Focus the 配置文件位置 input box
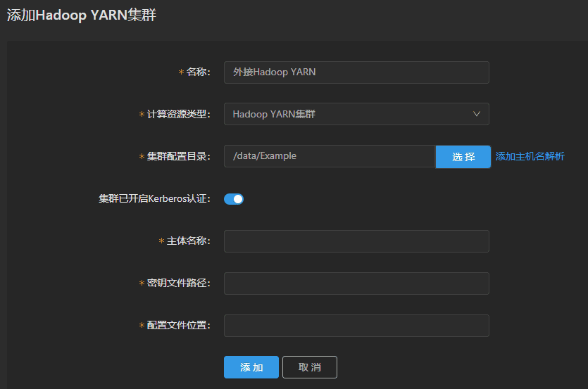This screenshot has height=389, width=588. [356, 326]
